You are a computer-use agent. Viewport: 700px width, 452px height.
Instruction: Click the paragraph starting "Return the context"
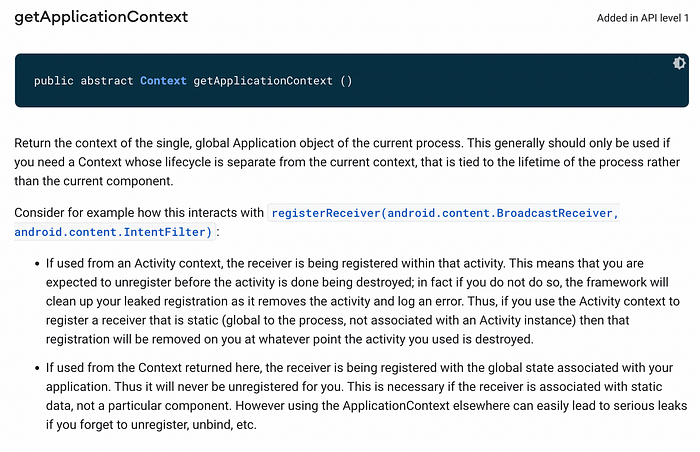(x=300, y=143)
